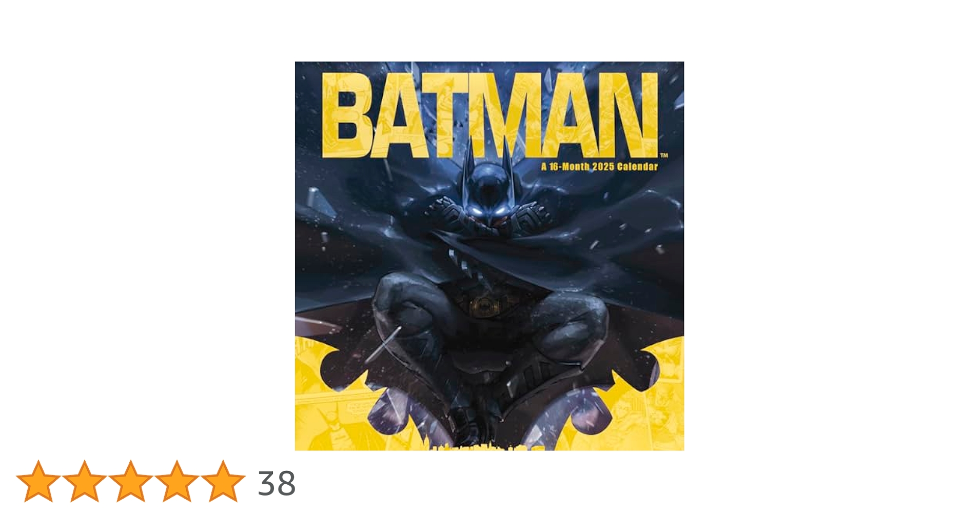Click the fifth orange rating star
This screenshot has width=980, height=513.
pyautogui.click(x=223, y=481)
